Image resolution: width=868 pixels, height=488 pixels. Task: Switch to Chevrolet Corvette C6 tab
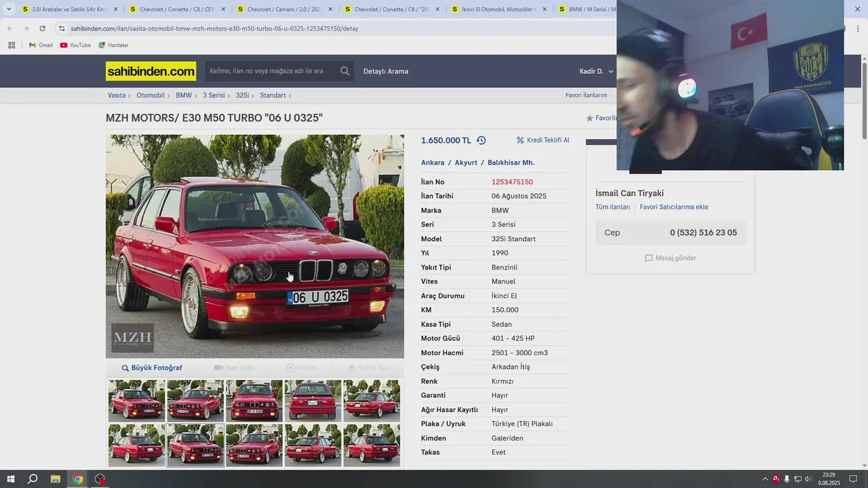(391, 9)
